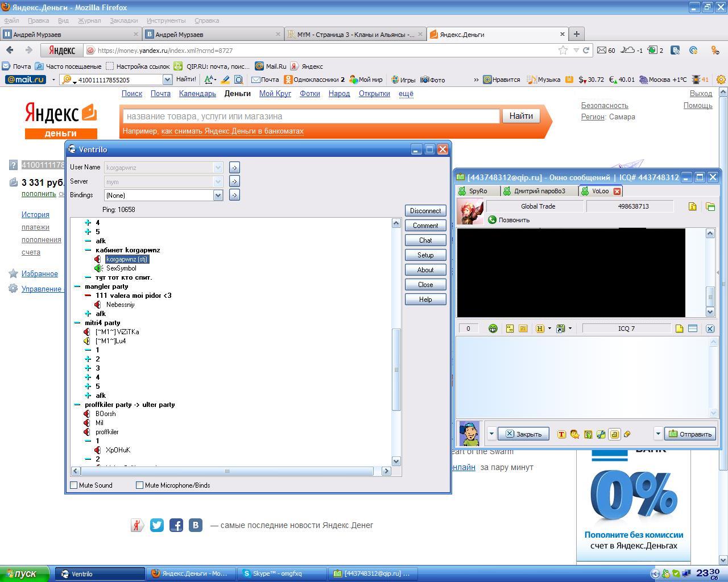This screenshot has width=728, height=582.
Task: Click the red T font icon
Action: [561, 434]
